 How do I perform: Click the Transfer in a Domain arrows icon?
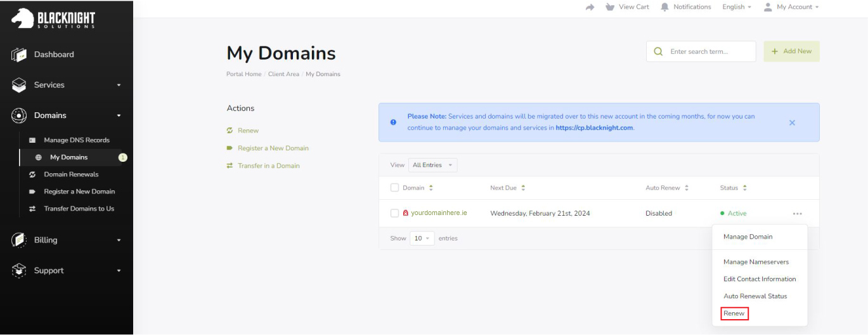tap(230, 166)
